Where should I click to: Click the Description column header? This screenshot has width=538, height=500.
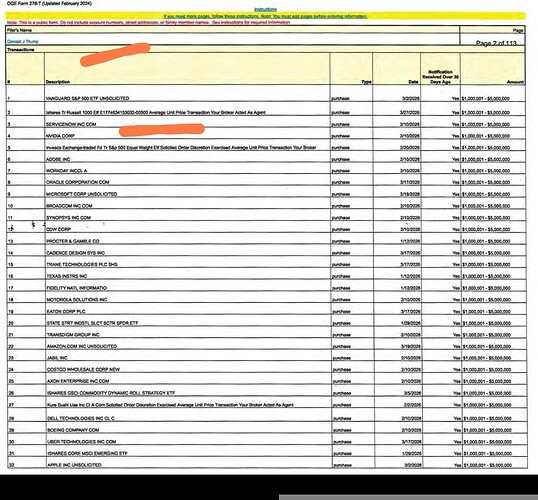click(x=58, y=82)
